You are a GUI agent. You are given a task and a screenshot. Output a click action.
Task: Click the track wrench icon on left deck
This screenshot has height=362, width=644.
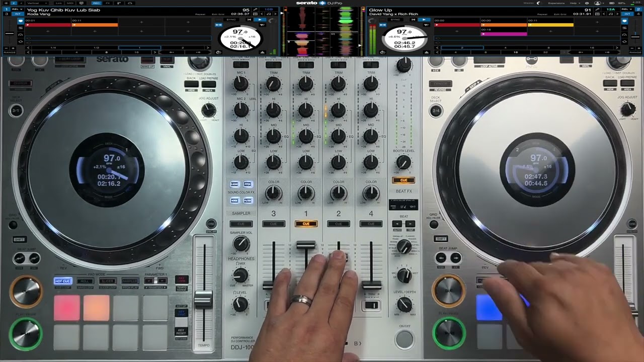255,9
